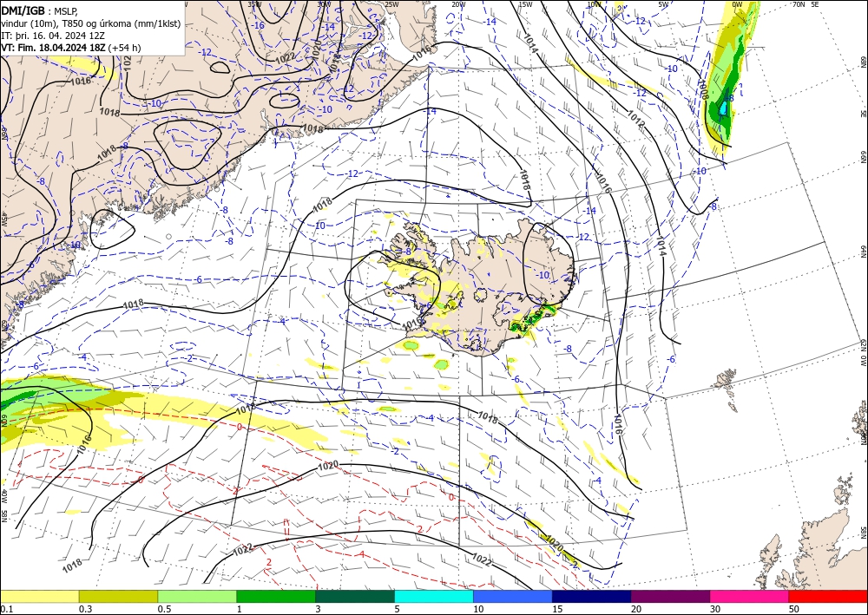This screenshot has width=868, height=615.
Task: Click the purple 20–30 legend swatch
Action: (x=670, y=596)
